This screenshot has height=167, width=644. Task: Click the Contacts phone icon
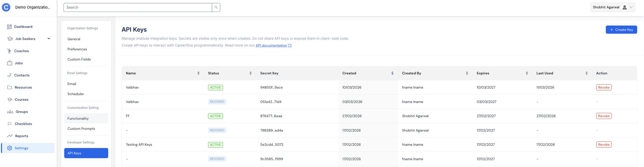click(x=9, y=75)
